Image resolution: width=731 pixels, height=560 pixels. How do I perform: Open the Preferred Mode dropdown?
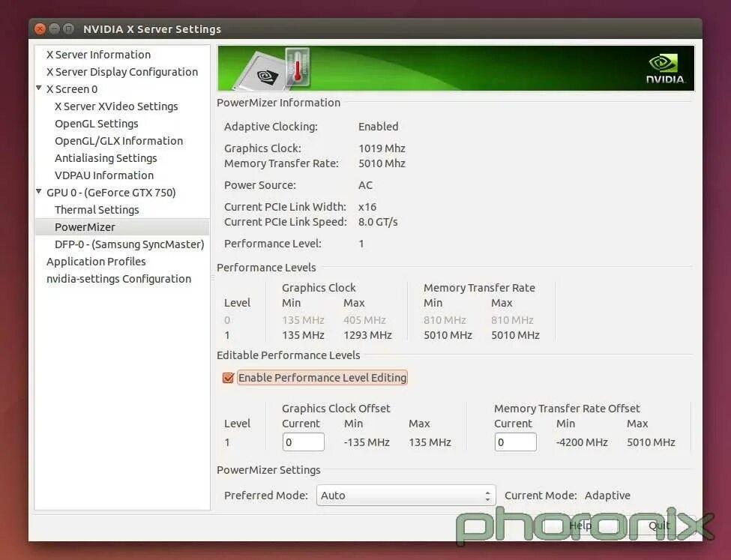tap(406, 496)
